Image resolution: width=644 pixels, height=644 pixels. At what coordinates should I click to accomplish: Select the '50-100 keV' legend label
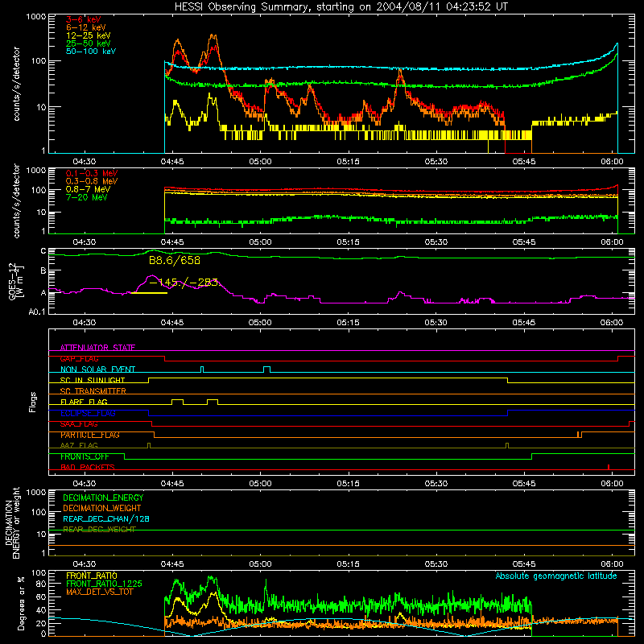click(91, 52)
